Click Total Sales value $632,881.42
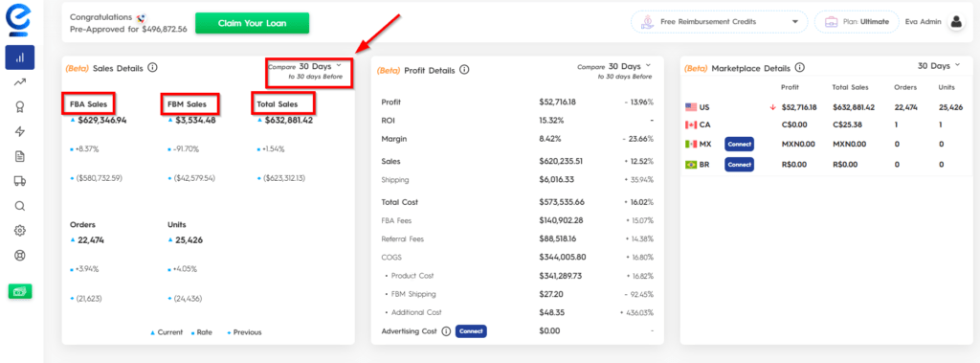Image resolution: width=980 pixels, height=363 pixels. pos(289,120)
